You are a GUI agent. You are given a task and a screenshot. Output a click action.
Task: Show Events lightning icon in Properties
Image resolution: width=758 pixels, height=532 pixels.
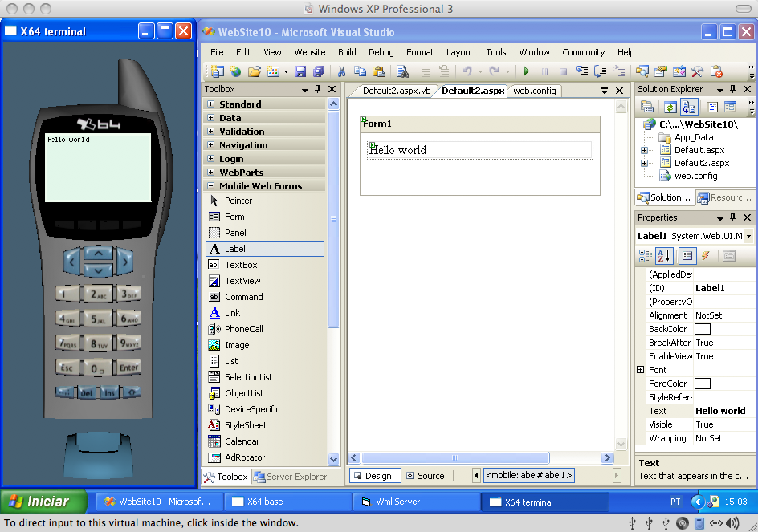point(706,256)
